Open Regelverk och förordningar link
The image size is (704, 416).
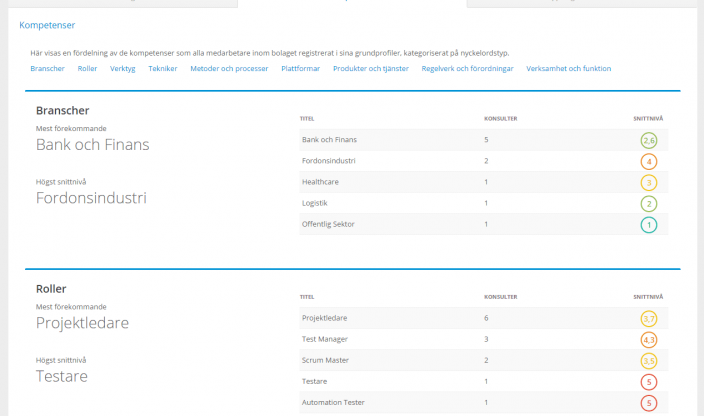pyautogui.click(x=468, y=69)
